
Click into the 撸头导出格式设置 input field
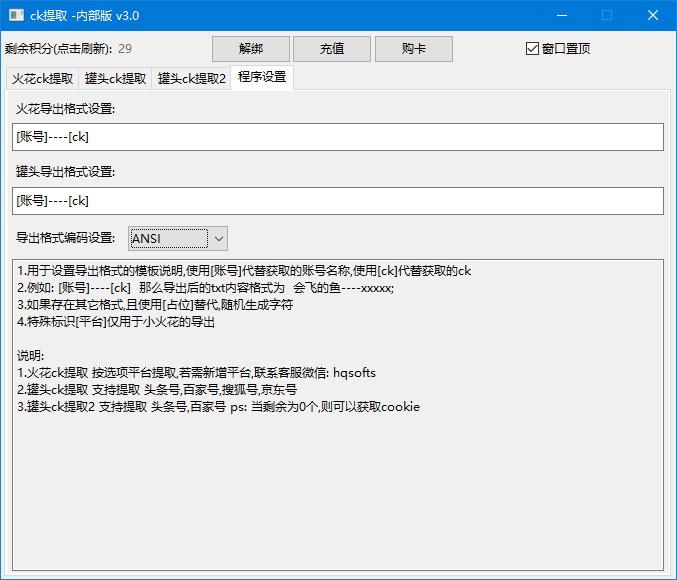[338, 201]
